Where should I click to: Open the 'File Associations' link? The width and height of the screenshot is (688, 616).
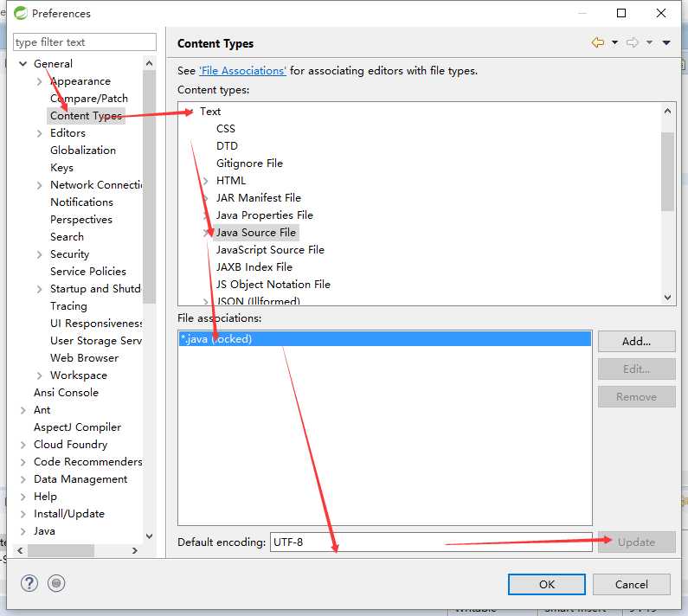coord(242,71)
